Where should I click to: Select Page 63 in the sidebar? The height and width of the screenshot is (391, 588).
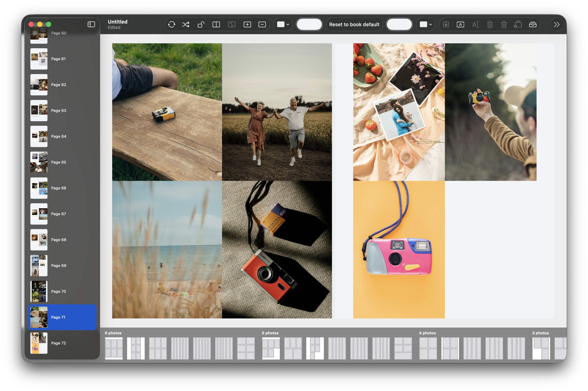pyautogui.click(x=62, y=110)
